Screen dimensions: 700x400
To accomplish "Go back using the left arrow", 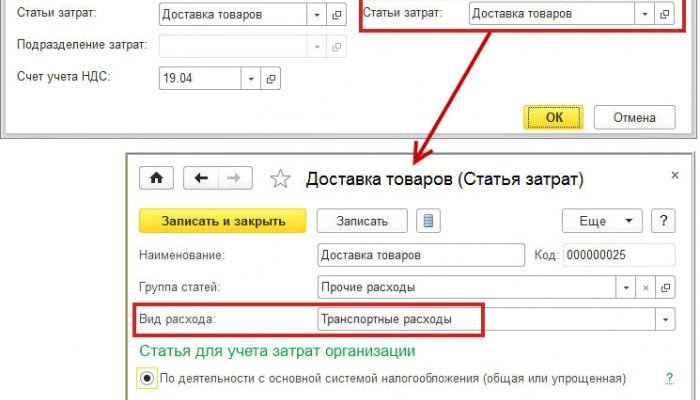I will coord(201,178).
